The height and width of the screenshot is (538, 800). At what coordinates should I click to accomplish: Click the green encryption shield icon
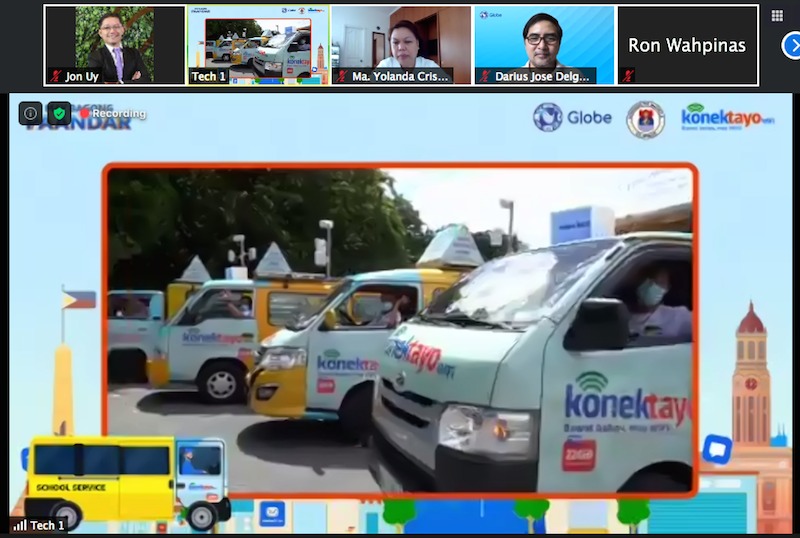[59, 113]
